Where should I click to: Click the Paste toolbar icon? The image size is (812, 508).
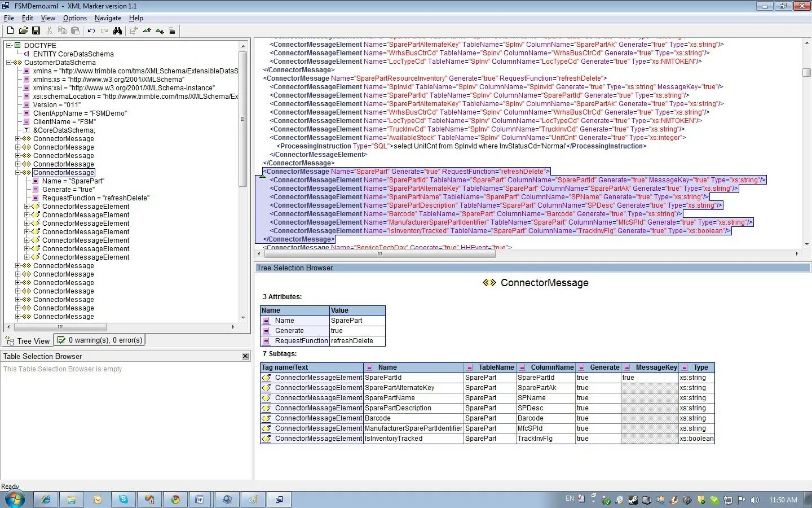coord(75,30)
